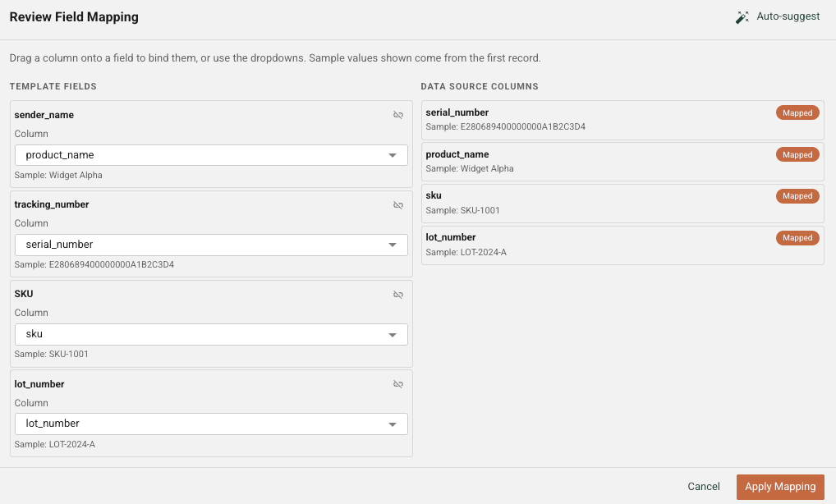The height and width of the screenshot is (504, 836).
Task: Open the SKU column dropdown
Action: 211,334
